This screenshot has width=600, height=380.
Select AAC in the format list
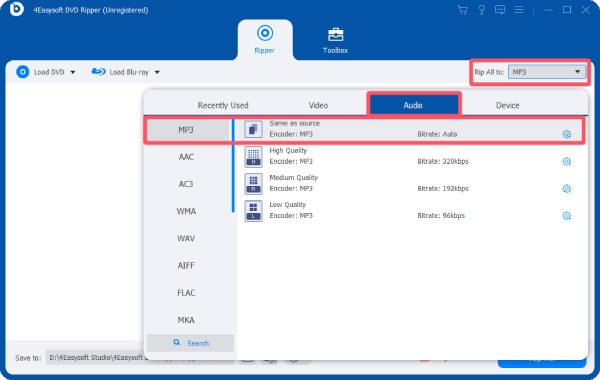pos(186,157)
